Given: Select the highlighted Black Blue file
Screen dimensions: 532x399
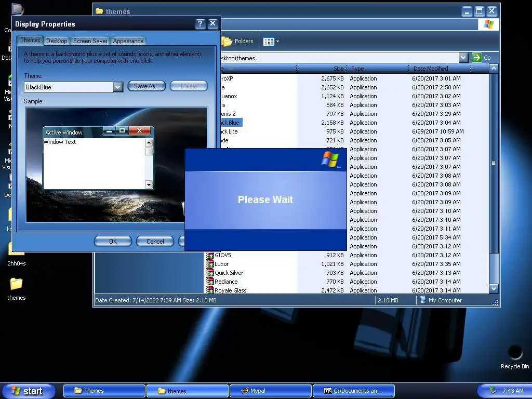Looking at the screenshot, I should pos(231,123).
